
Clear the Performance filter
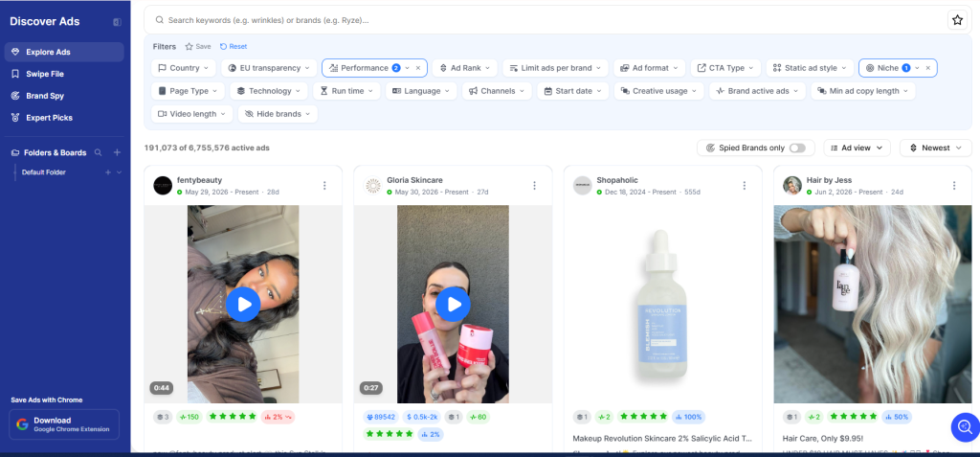tap(418, 68)
